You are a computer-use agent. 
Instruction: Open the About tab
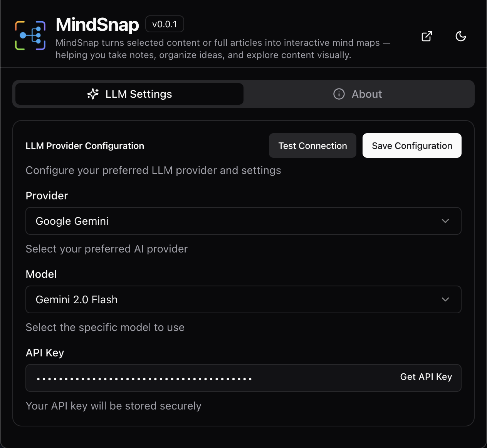[358, 94]
